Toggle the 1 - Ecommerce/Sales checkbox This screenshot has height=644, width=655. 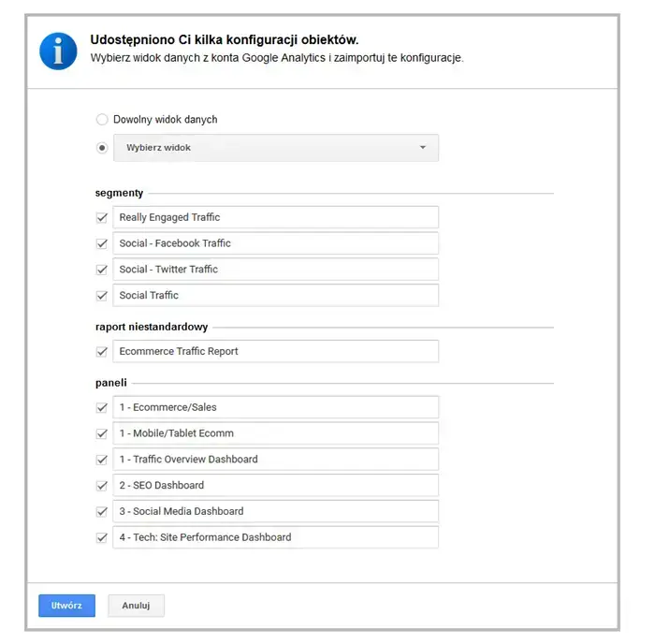(102, 408)
